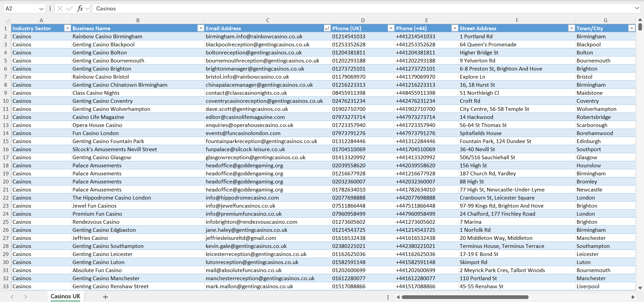This screenshot has height=302, width=644.
Task: Select column D header
Action: tap(363, 20)
